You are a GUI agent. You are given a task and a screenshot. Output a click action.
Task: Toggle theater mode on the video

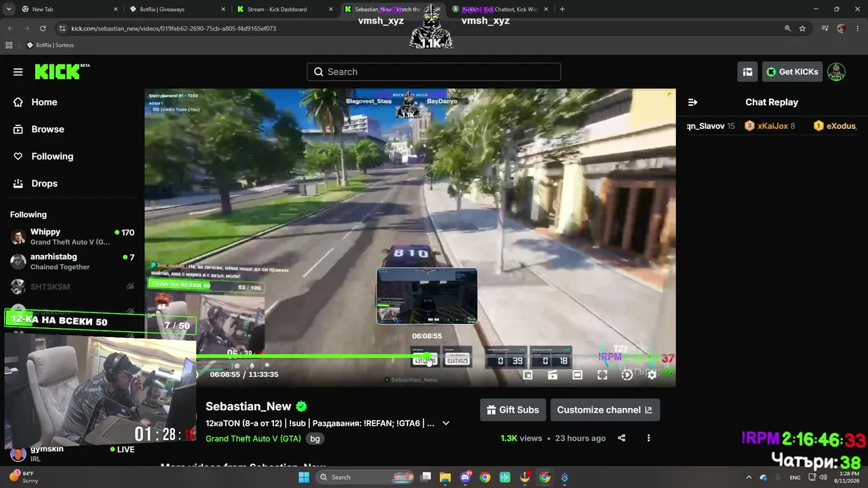[578, 375]
